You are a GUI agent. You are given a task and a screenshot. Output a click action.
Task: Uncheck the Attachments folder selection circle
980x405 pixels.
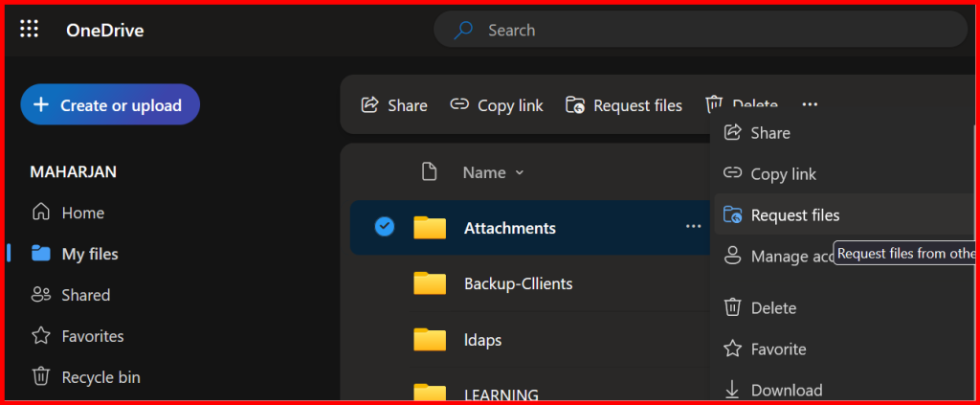(384, 227)
